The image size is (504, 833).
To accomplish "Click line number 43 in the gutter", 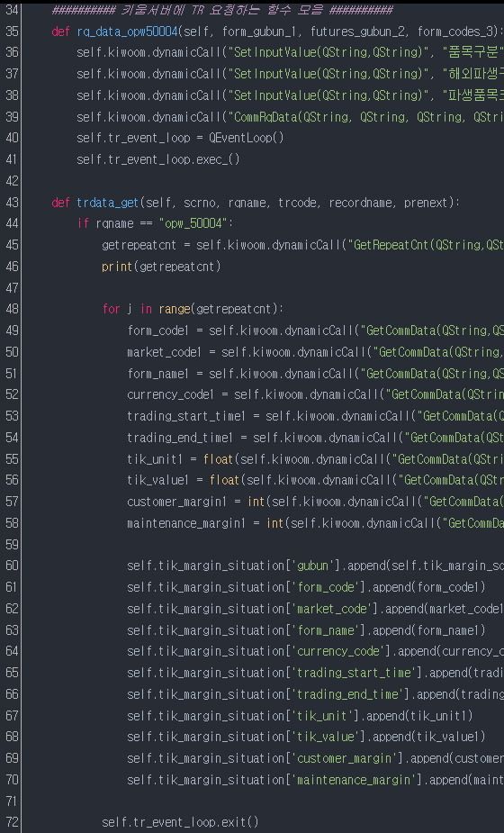I will coord(12,203).
